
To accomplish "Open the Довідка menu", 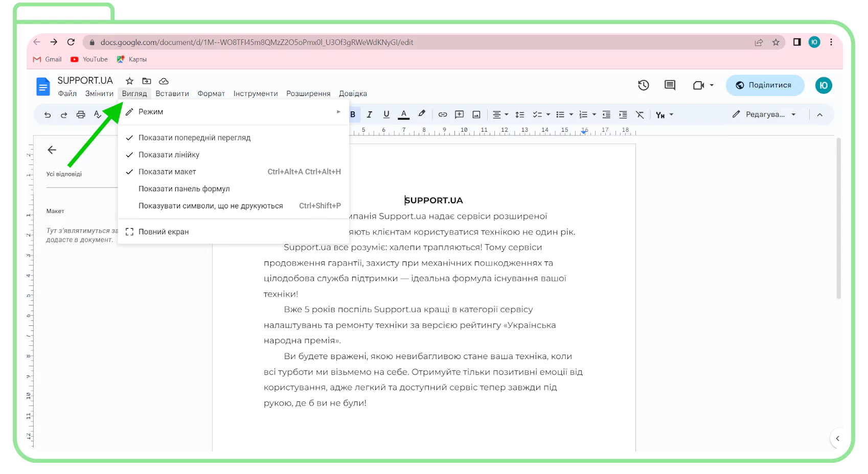I will 353,93.
